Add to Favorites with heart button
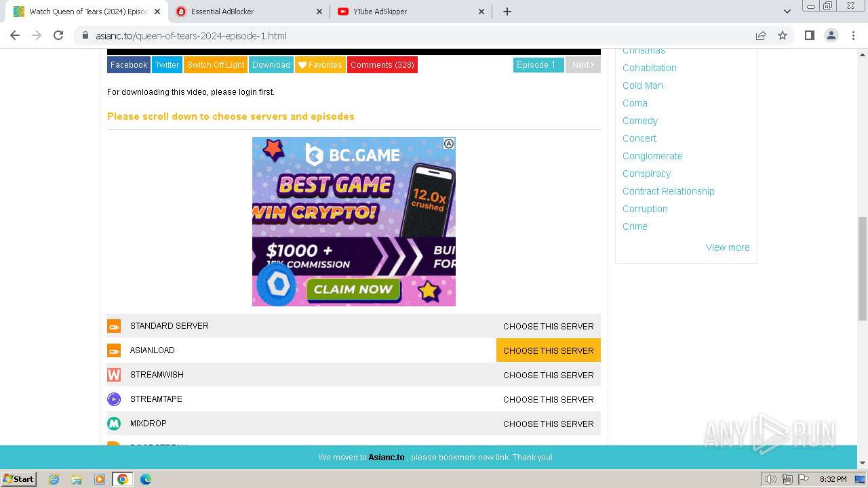The width and height of the screenshot is (868, 488). click(x=320, y=65)
